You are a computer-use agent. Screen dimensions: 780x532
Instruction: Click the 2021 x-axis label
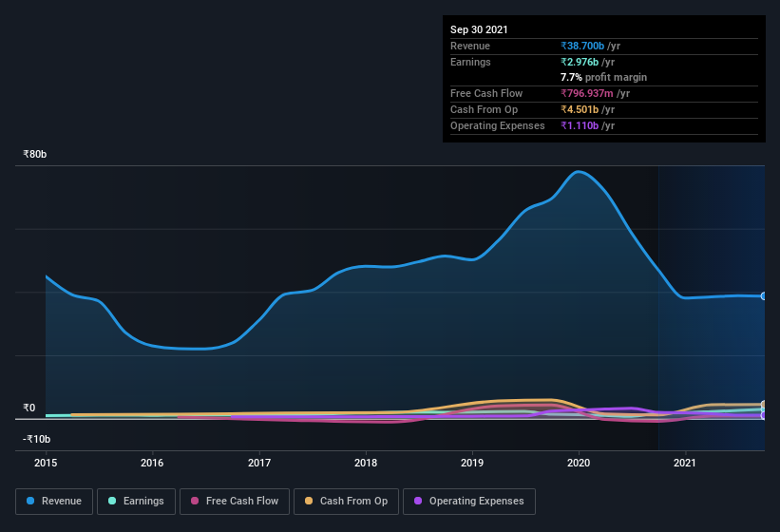coord(685,463)
